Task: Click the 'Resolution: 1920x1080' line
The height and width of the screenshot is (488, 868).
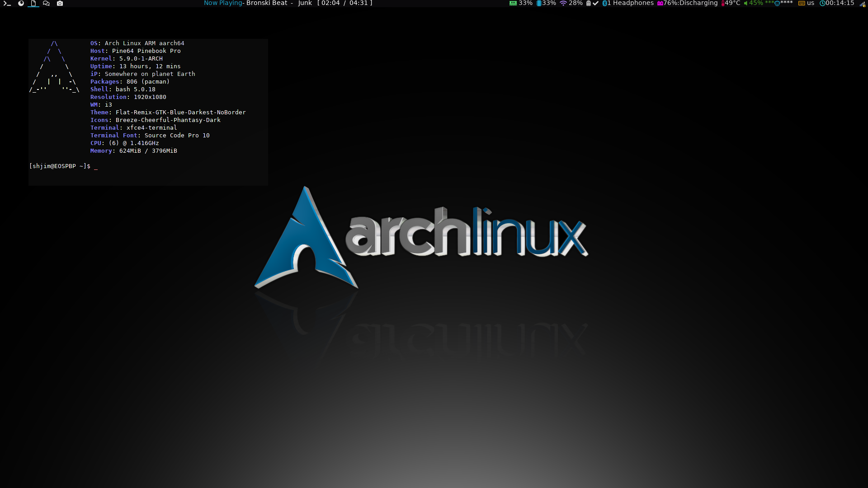Action: click(x=128, y=97)
